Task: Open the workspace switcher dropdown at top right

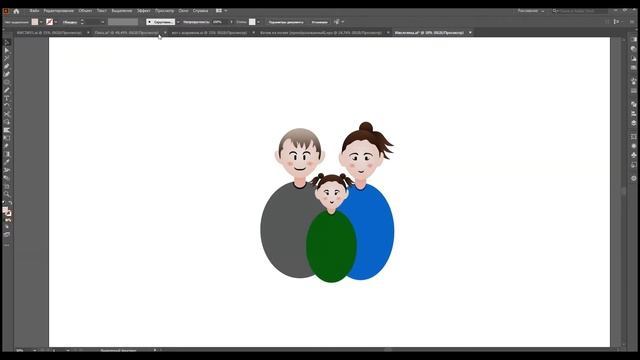Action: pos(531,11)
